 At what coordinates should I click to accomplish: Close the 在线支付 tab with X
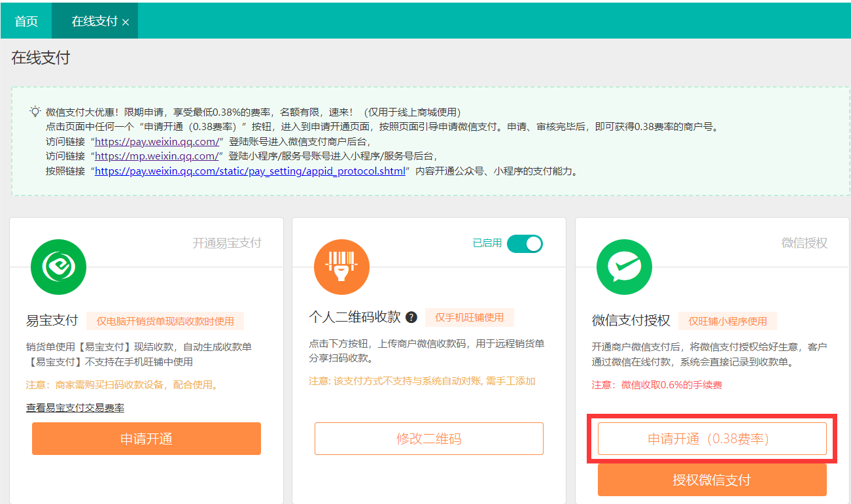click(x=126, y=22)
